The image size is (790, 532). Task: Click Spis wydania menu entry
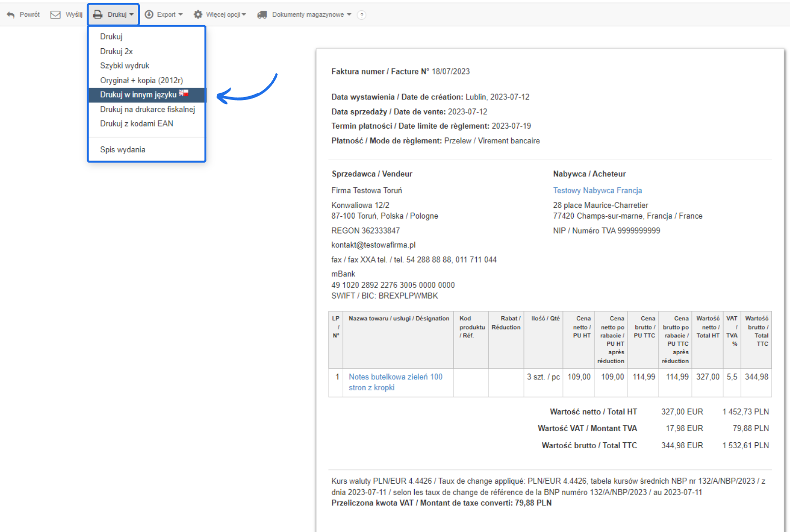123,150
